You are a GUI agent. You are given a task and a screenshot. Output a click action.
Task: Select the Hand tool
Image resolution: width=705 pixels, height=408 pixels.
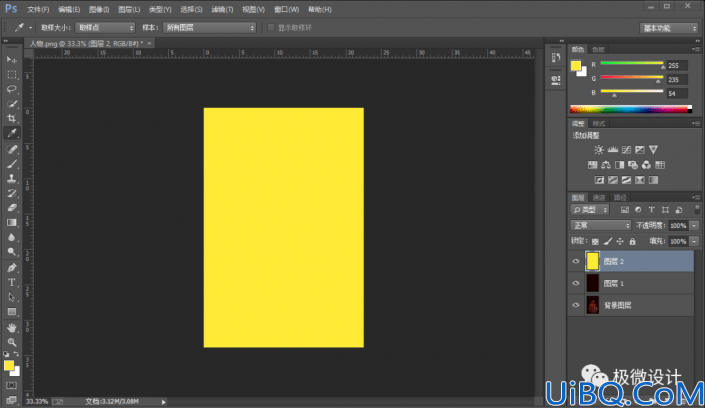click(x=12, y=328)
